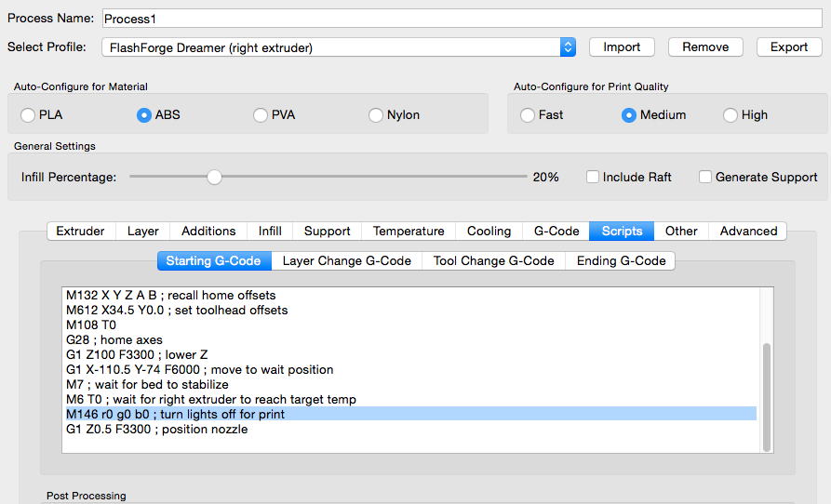Image resolution: width=831 pixels, height=504 pixels.
Task: Select the Starting G-Code sub-tab
Action: pyautogui.click(x=214, y=261)
